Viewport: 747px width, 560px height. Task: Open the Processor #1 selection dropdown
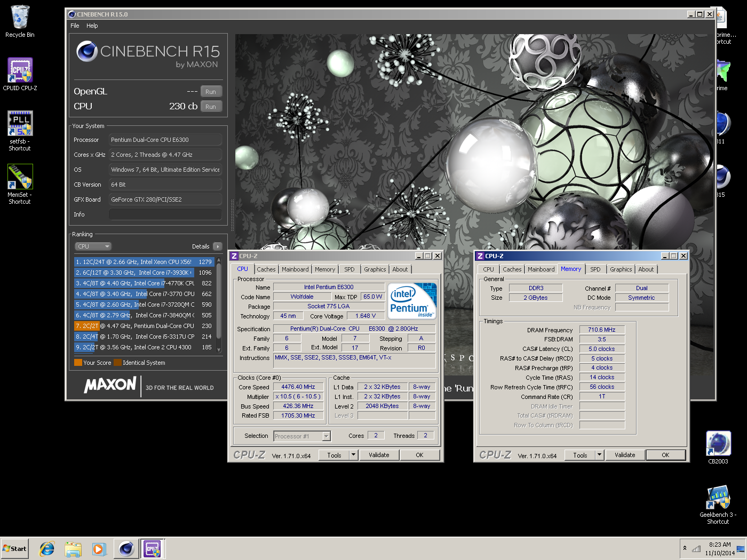tap(302, 436)
